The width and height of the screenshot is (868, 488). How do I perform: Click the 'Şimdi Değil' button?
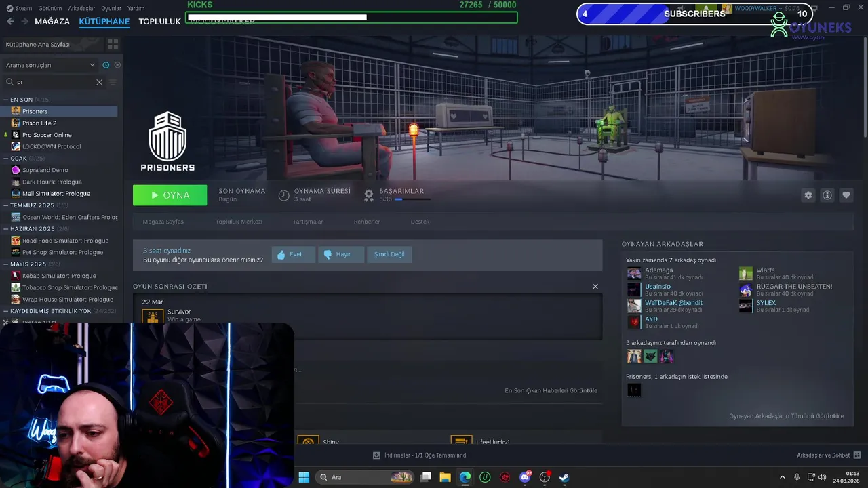click(389, 254)
